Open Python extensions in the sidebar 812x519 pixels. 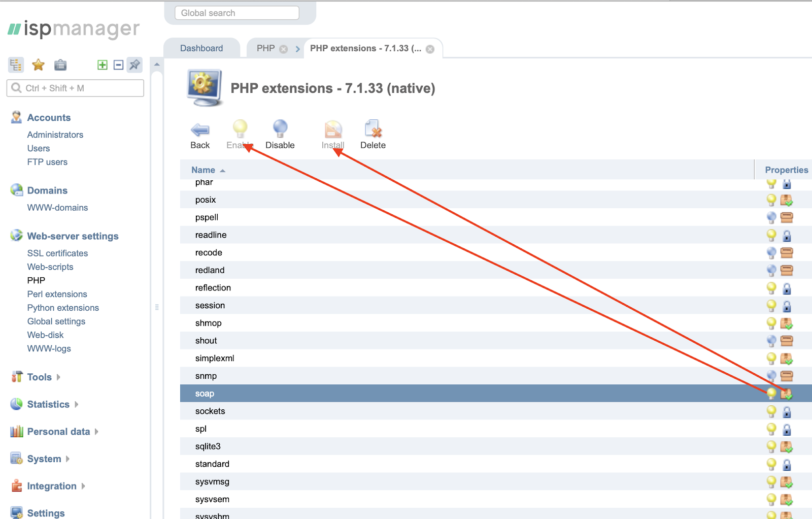(63, 308)
